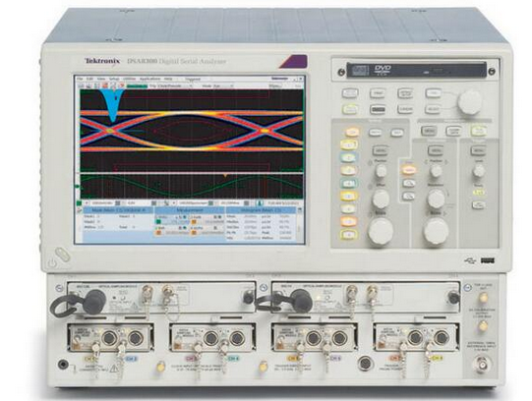The image size is (532, 401).
Task: Push the Horizontal section MENU button
Action: click(435, 150)
